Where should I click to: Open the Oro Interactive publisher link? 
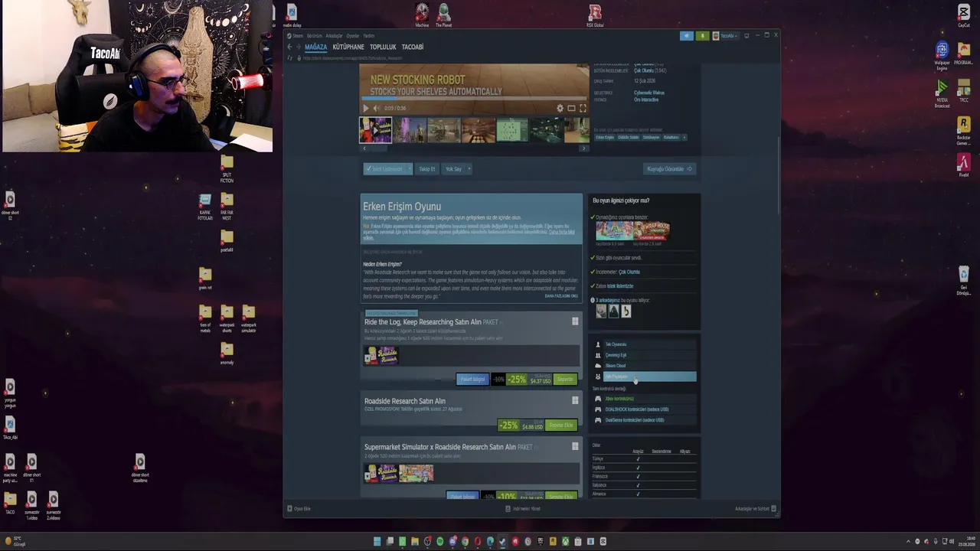[x=645, y=99]
